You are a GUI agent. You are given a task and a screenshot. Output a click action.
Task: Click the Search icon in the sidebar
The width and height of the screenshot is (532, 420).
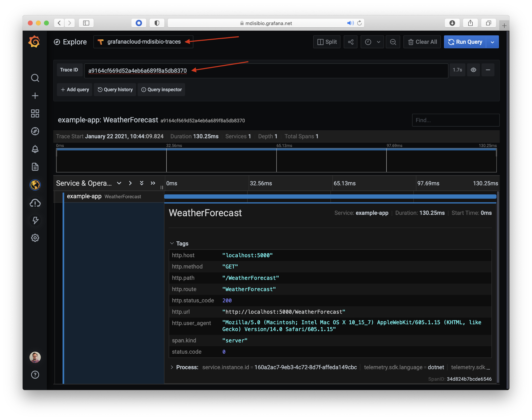[x=35, y=78]
